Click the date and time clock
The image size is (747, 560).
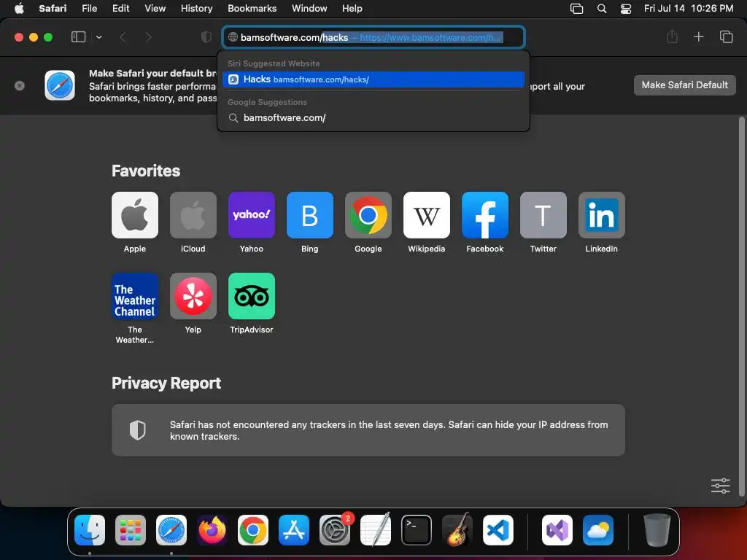pyautogui.click(x=689, y=9)
